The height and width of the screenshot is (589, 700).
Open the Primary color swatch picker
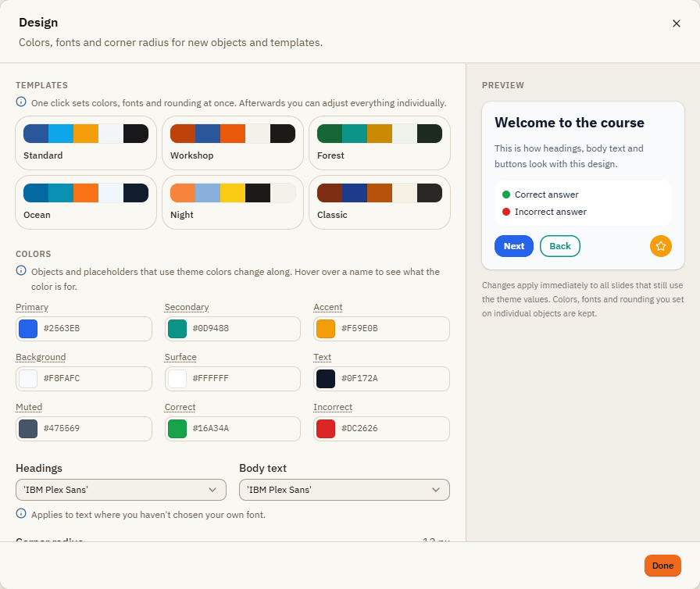click(28, 329)
